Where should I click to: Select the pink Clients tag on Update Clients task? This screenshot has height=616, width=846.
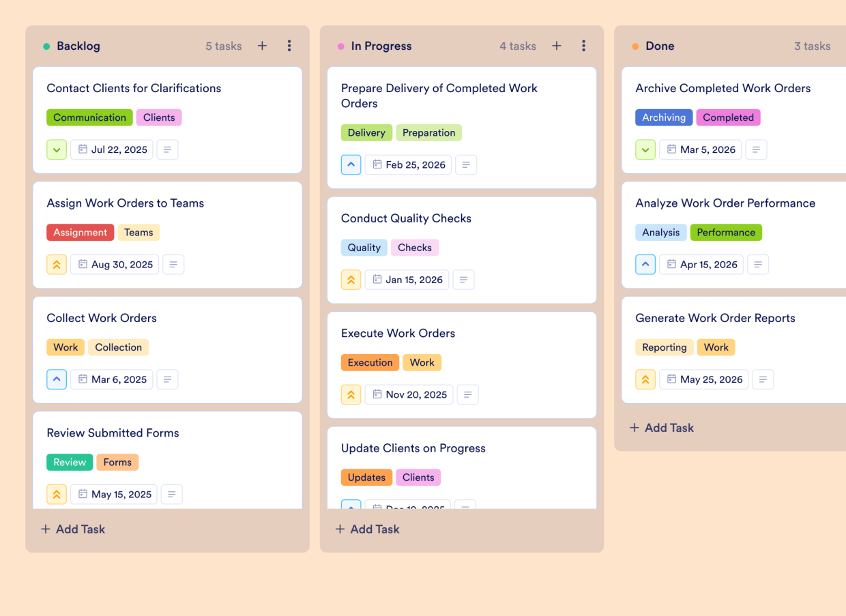pyautogui.click(x=418, y=477)
